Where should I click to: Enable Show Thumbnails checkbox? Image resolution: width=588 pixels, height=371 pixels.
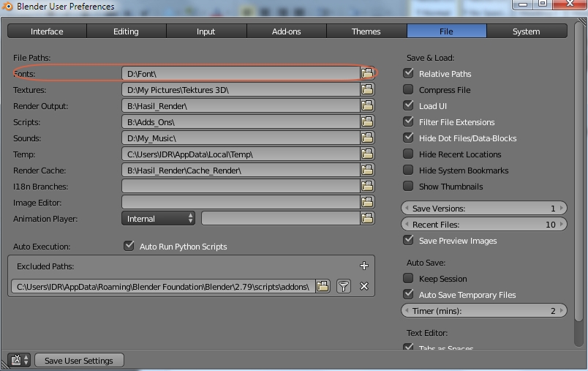pos(408,186)
